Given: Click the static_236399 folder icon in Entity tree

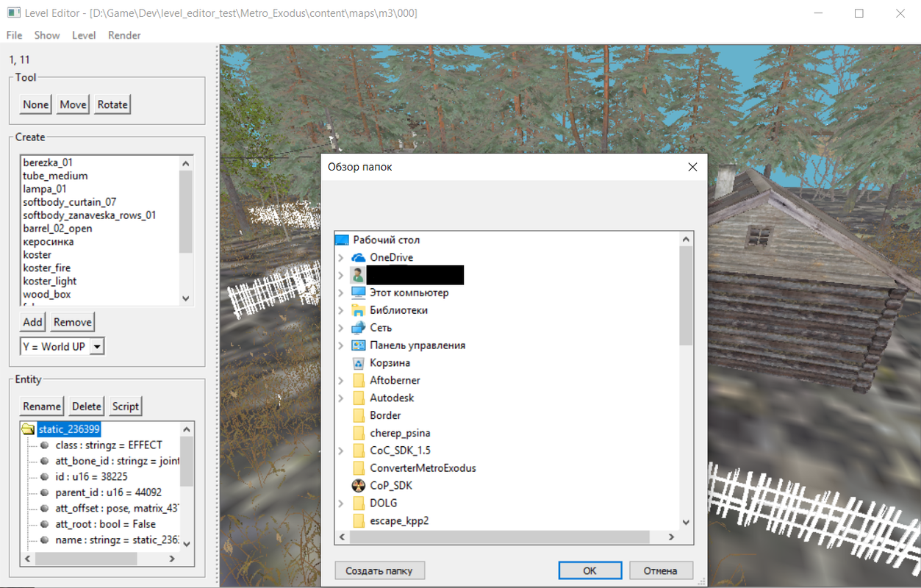Looking at the screenshot, I should pyautogui.click(x=28, y=429).
